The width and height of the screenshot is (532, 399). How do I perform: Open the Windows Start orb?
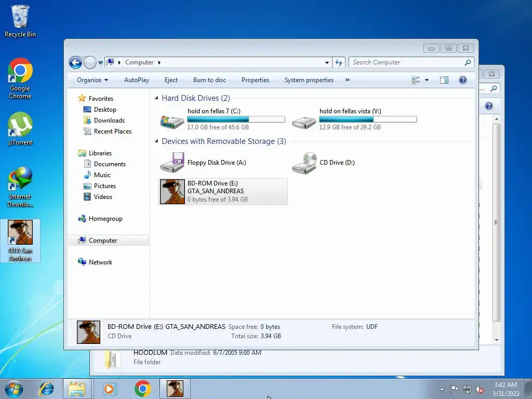(14, 389)
